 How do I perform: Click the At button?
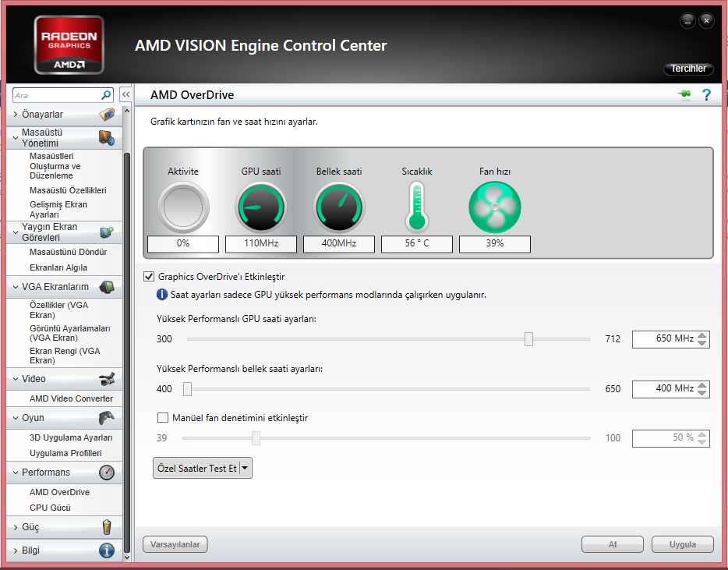coord(613,544)
